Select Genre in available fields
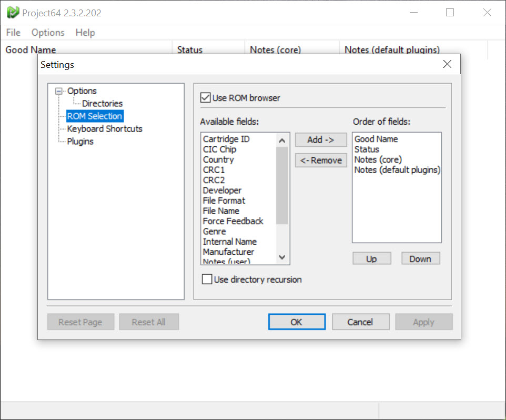Viewport: 506px width, 420px height. 214,232
